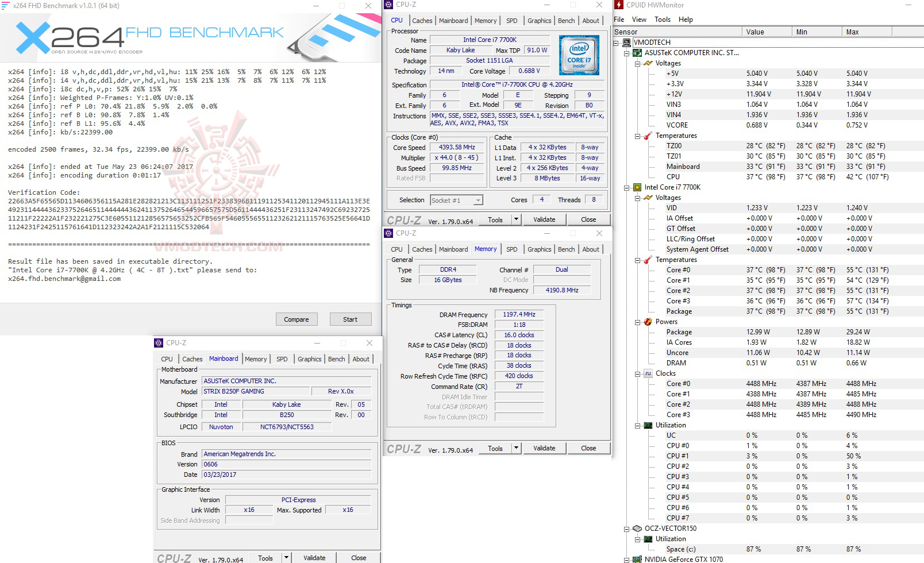Screen dimensions: 924x563
Task: Click the CPU-Z title icon in the Mainboard window
Action: tap(159, 343)
